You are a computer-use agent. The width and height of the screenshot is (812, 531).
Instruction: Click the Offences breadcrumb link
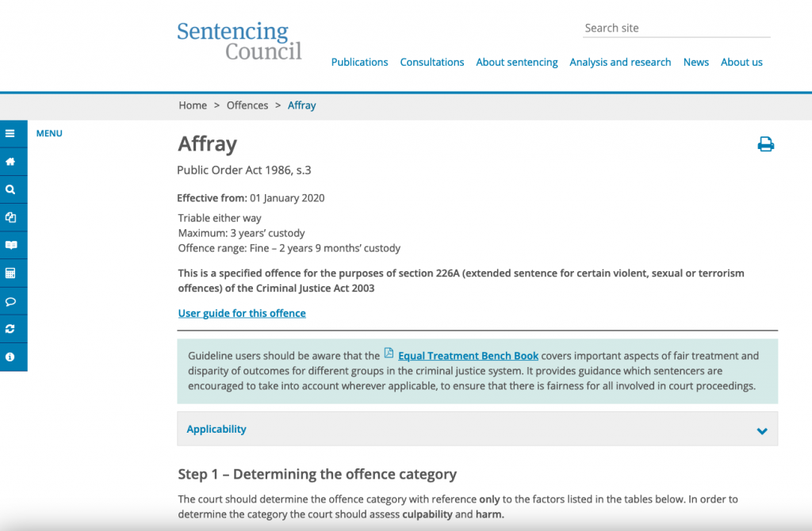(x=247, y=105)
